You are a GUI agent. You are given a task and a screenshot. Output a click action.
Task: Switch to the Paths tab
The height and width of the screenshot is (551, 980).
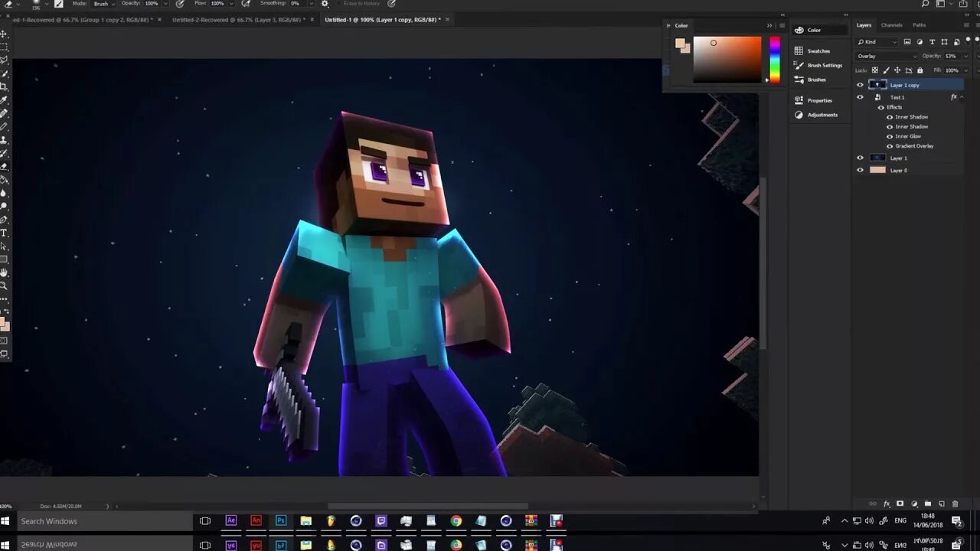[x=920, y=25]
